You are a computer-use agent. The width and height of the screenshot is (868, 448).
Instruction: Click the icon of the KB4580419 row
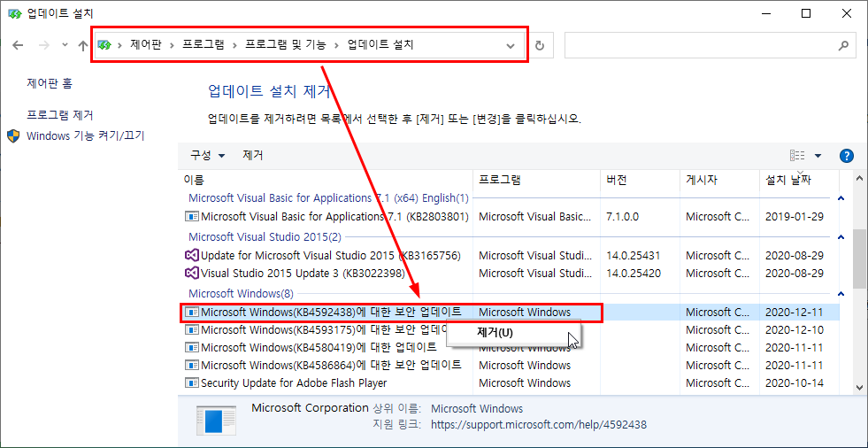(191, 348)
